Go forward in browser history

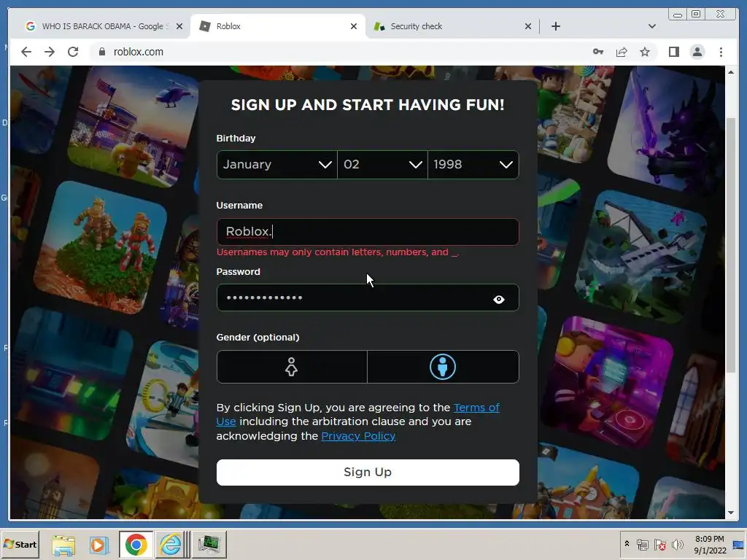(x=50, y=52)
